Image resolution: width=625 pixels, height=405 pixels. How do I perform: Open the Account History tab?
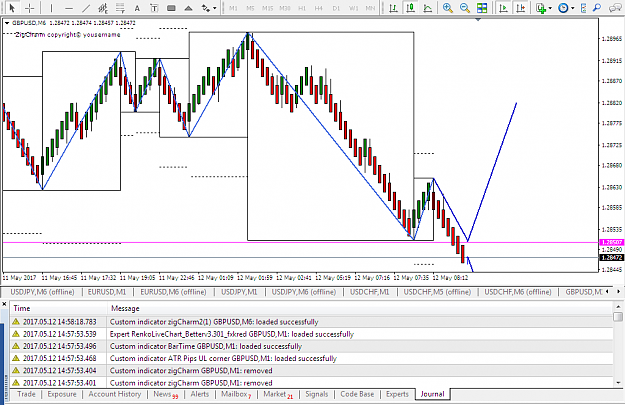click(115, 394)
